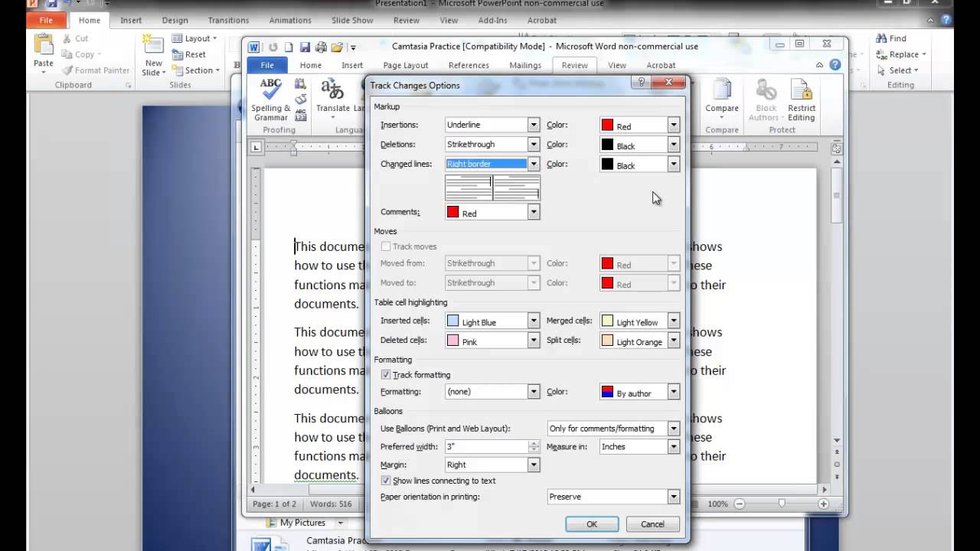Viewport: 980px width, 551px height.
Task: Click Preferred width spinner arrows
Action: coord(534,447)
